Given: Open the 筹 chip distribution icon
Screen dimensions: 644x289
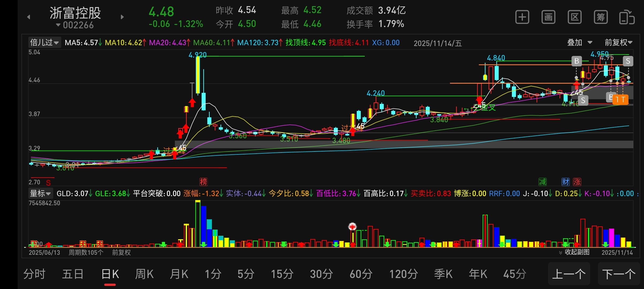Looking at the screenshot, I should pyautogui.click(x=601, y=17).
